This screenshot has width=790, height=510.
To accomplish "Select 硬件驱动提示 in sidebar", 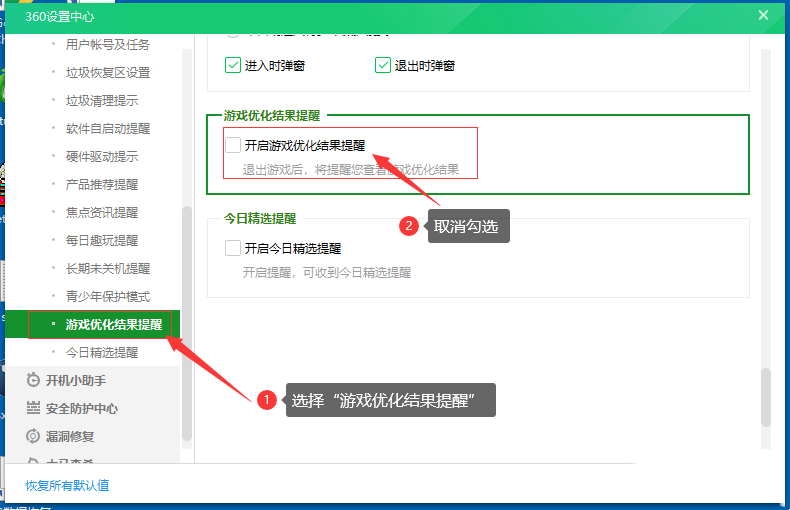I will (x=101, y=156).
